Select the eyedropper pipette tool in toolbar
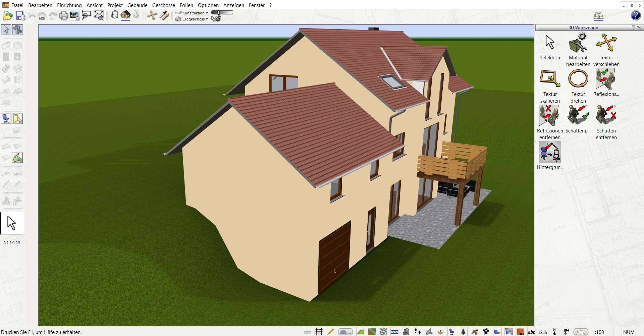Screen dimensions: 644x336 (164, 15)
